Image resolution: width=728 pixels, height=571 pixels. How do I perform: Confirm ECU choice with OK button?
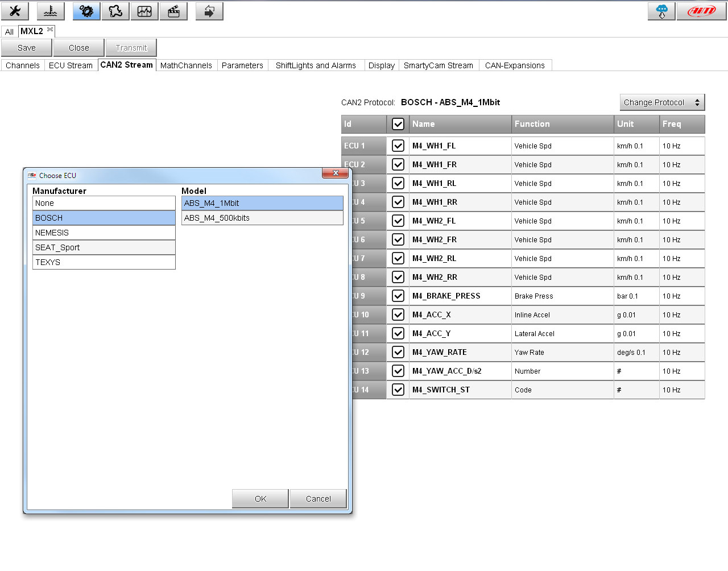click(260, 498)
